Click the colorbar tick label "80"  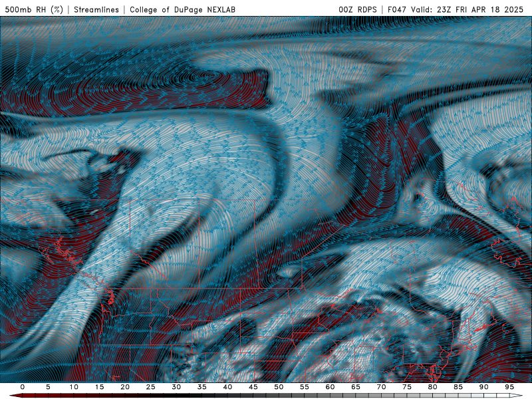click(433, 387)
